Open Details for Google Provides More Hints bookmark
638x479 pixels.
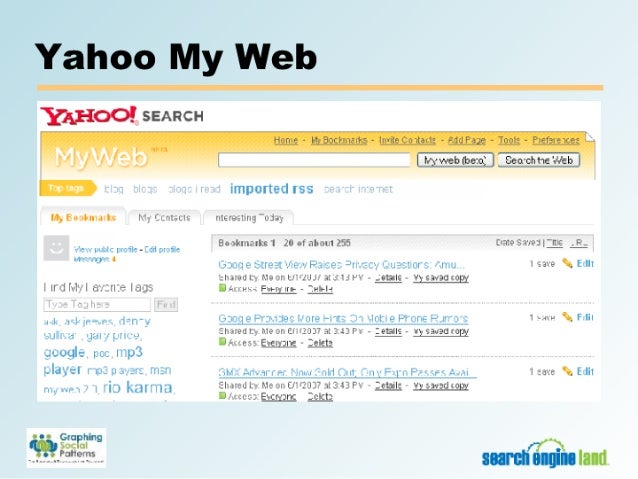pos(388,331)
